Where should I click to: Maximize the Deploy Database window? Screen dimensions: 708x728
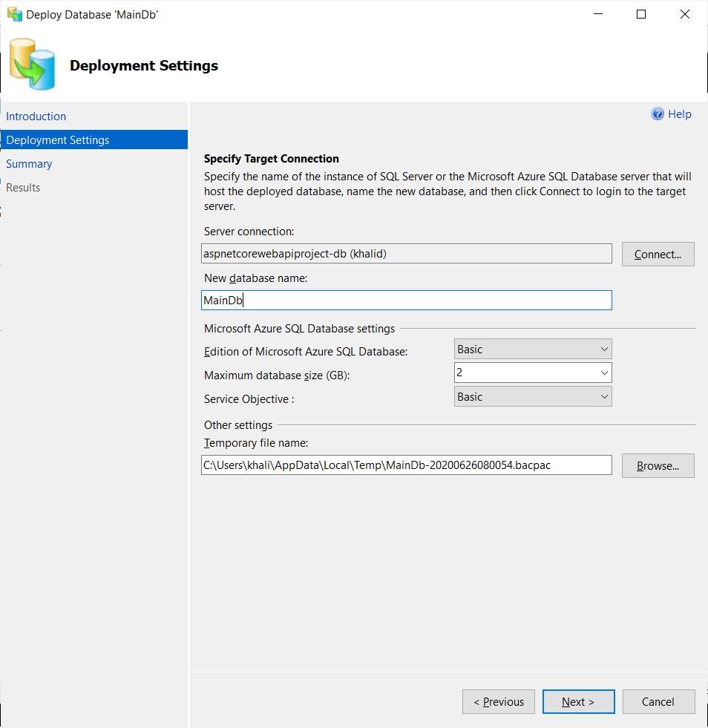coord(641,14)
